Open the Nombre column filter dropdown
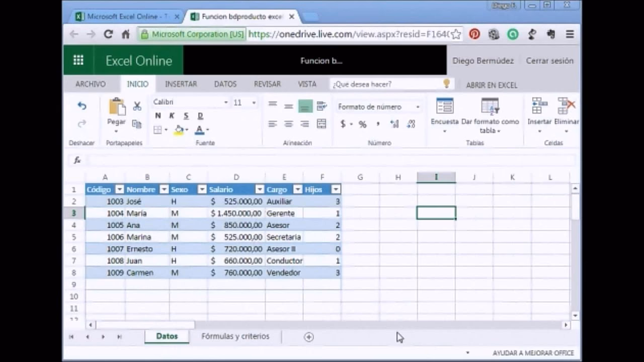The height and width of the screenshot is (362, 644). 164,190
